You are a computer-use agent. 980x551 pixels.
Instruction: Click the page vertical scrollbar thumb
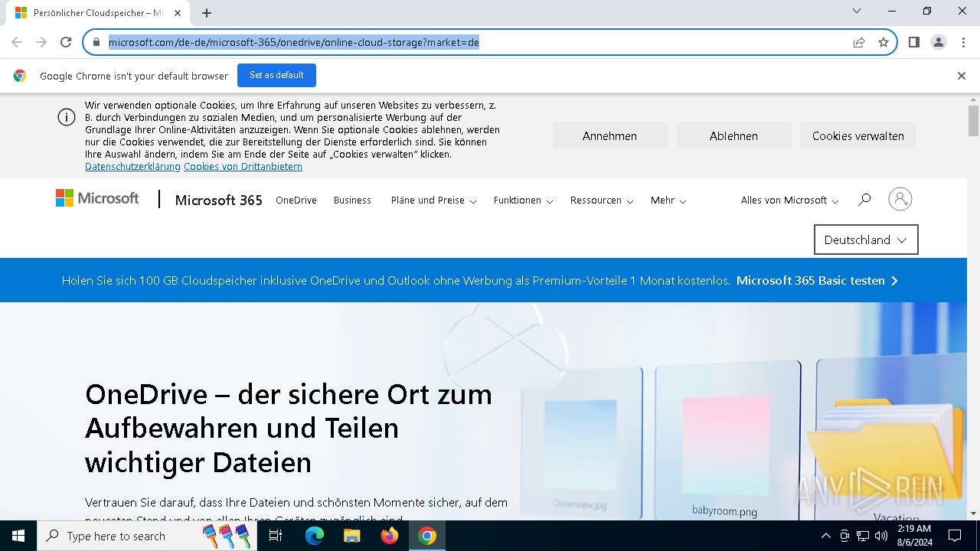point(973,121)
